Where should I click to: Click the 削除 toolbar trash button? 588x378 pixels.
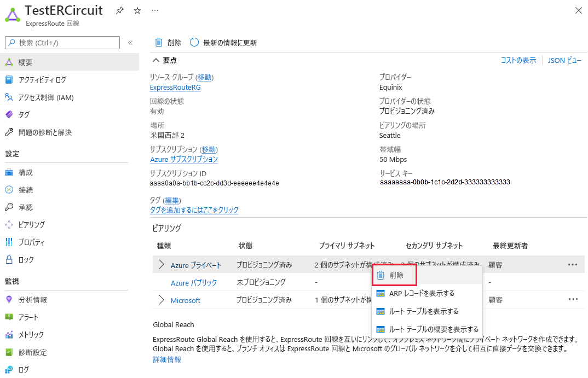point(168,43)
